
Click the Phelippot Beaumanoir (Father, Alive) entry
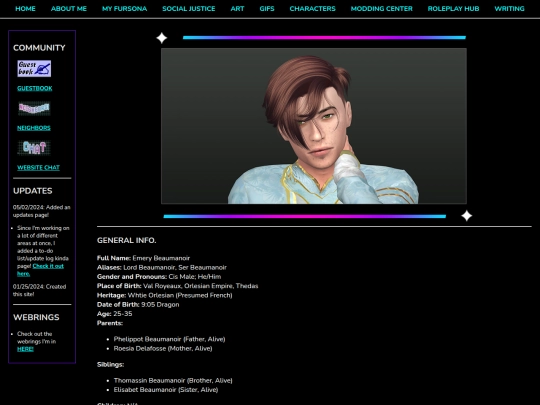169,339
